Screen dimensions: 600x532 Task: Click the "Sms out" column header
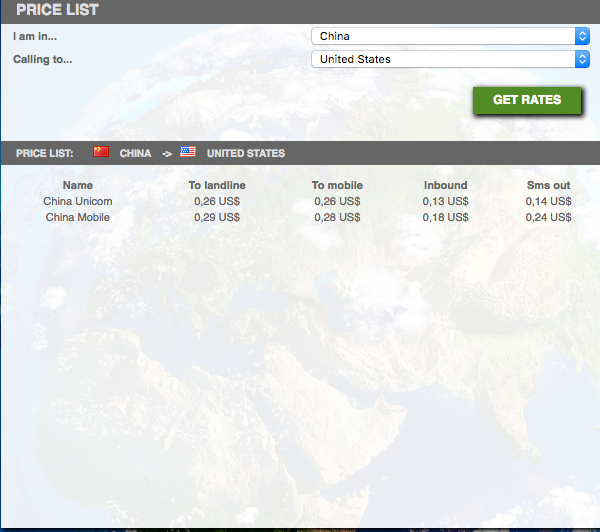[x=548, y=185]
